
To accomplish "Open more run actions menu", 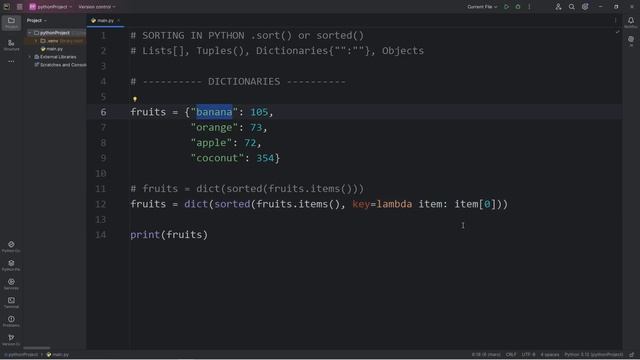I will [x=529, y=7].
